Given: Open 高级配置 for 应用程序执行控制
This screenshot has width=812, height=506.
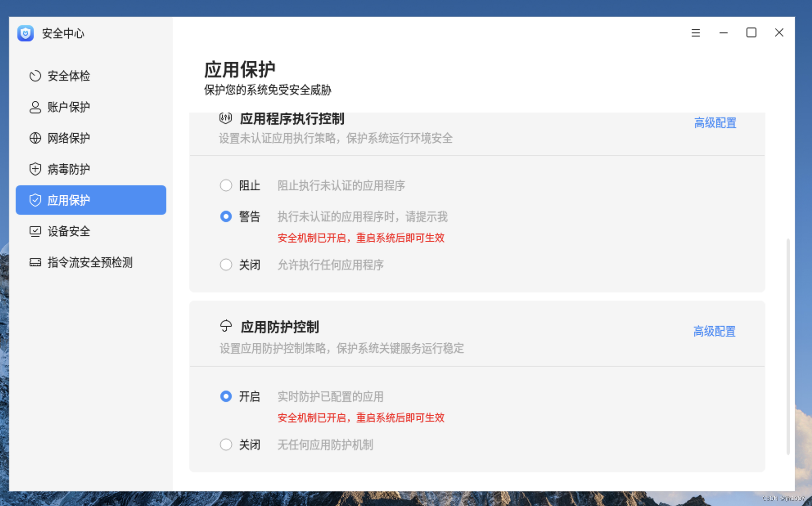Looking at the screenshot, I should pos(715,123).
